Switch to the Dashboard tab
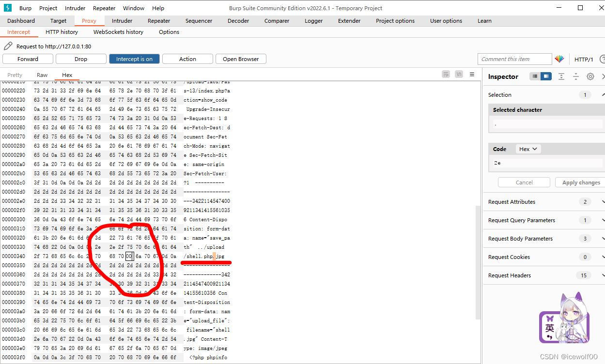The width and height of the screenshot is (605, 364). click(x=21, y=21)
